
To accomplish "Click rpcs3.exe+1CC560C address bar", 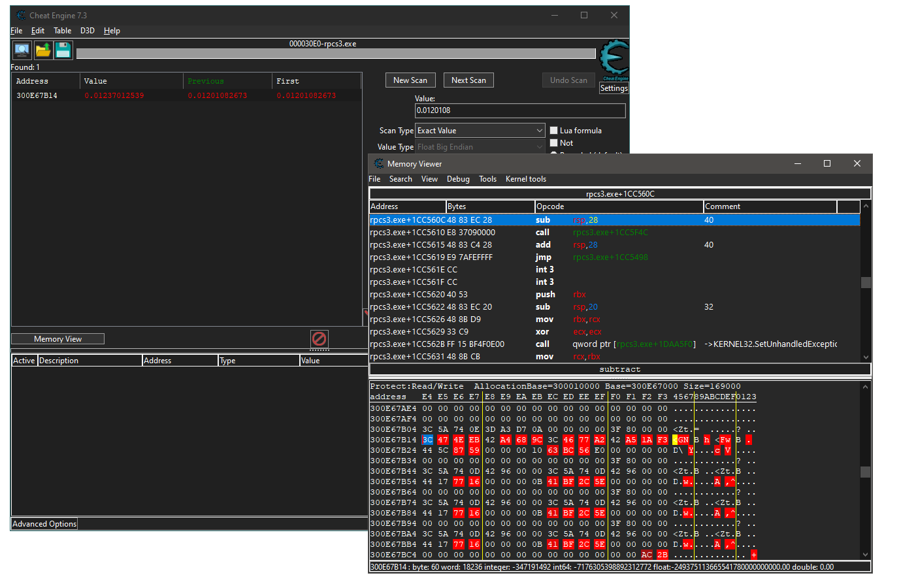I will click(x=620, y=194).
